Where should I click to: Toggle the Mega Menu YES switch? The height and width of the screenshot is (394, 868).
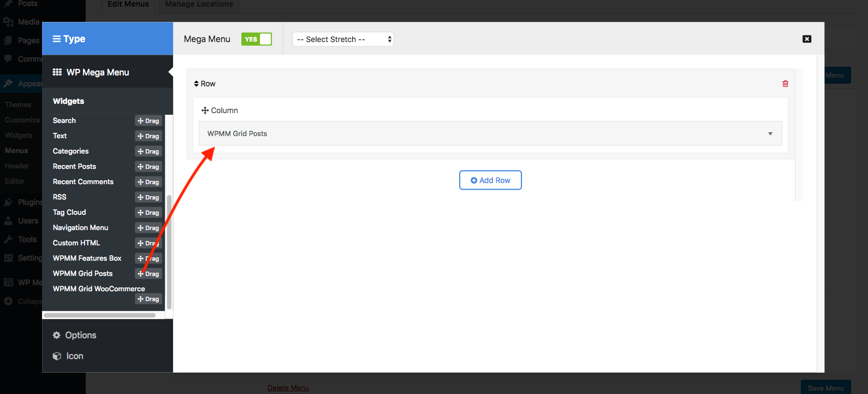(x=257, y=39)
